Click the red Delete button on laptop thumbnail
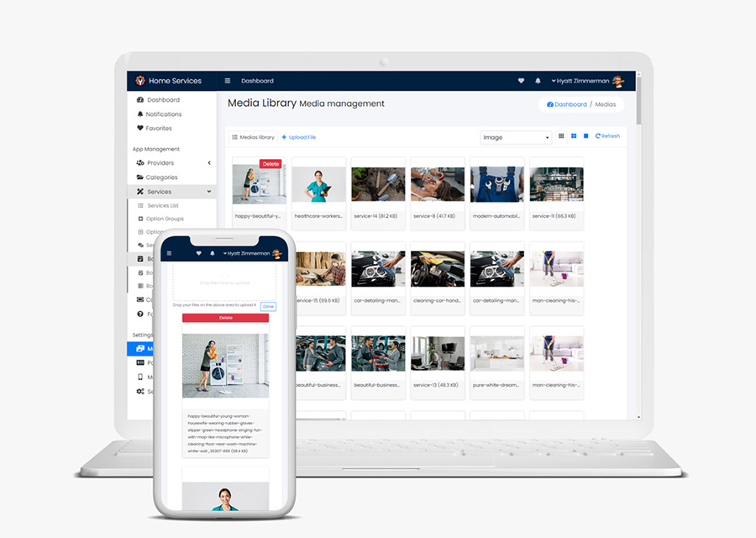Screen dimensions: 756x538 point(271,164)
